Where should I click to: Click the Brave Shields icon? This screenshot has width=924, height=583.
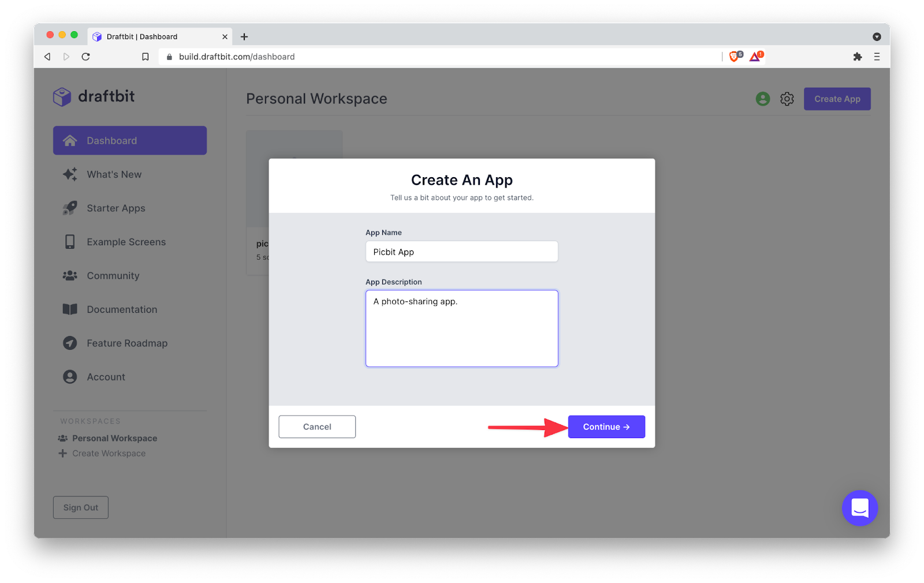pyautogui.click(x=735, y=56)
